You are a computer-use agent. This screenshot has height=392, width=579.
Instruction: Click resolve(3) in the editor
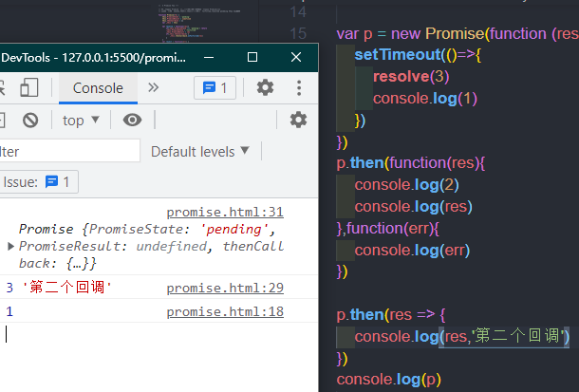click(x=411, y=77)
